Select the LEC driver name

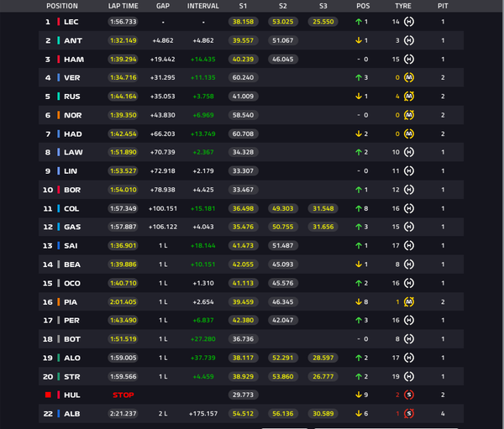pyautogui.click(x=71, y=22)
